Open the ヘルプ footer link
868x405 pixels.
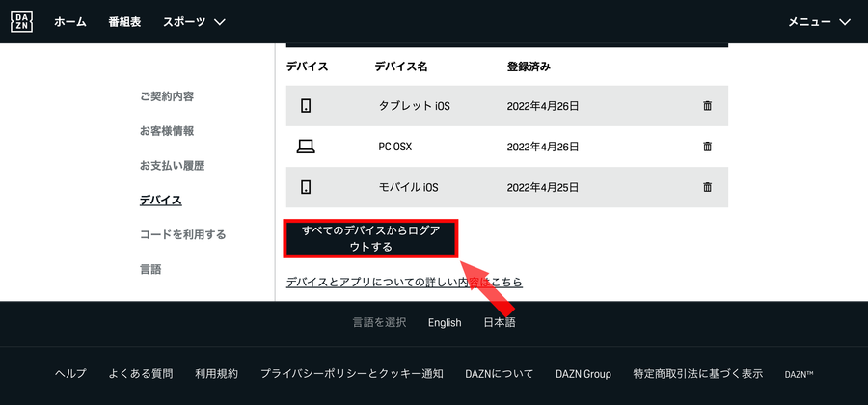coord(70,374)
